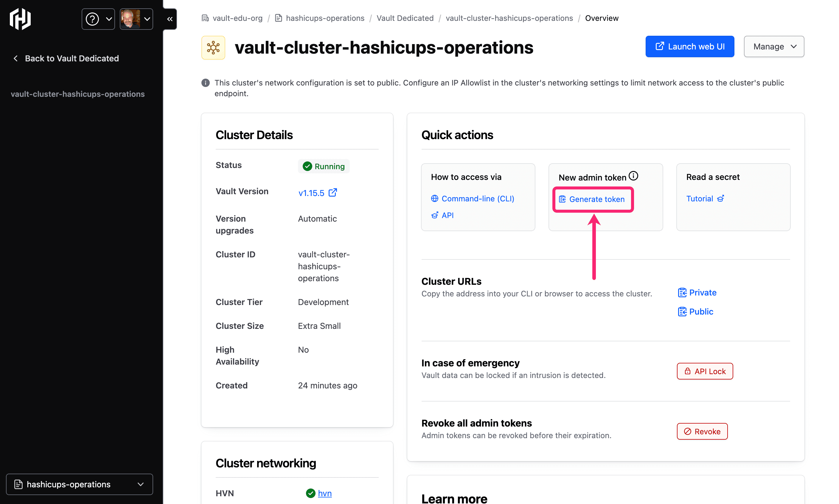This screenshot has height=504, width=839.
Task: Click the Running status badge
Action: [324, 167]
